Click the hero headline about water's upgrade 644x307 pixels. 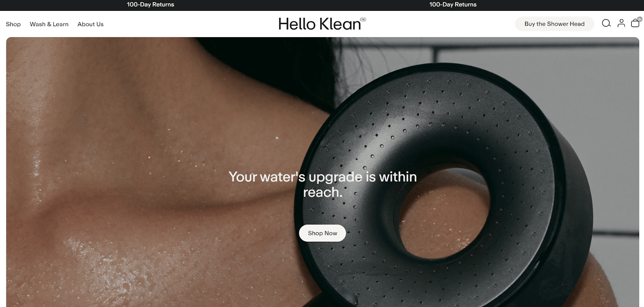322,185
